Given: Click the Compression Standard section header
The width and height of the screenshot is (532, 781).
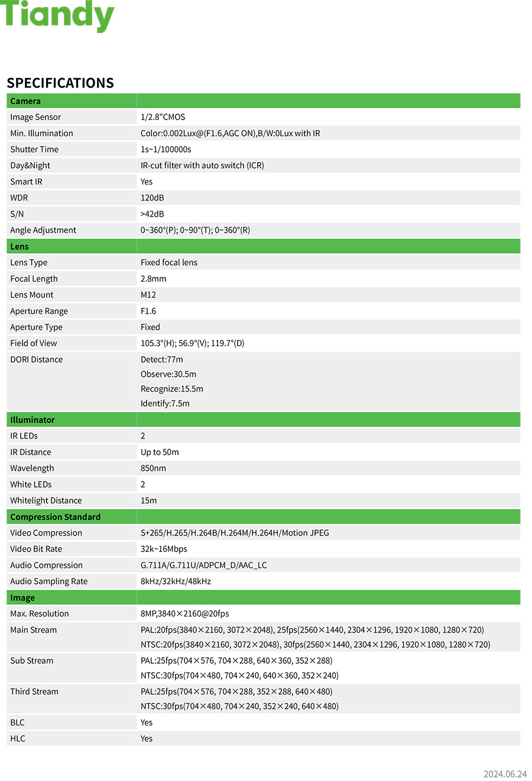Looking at the screenshot, I should coord(56,517).
